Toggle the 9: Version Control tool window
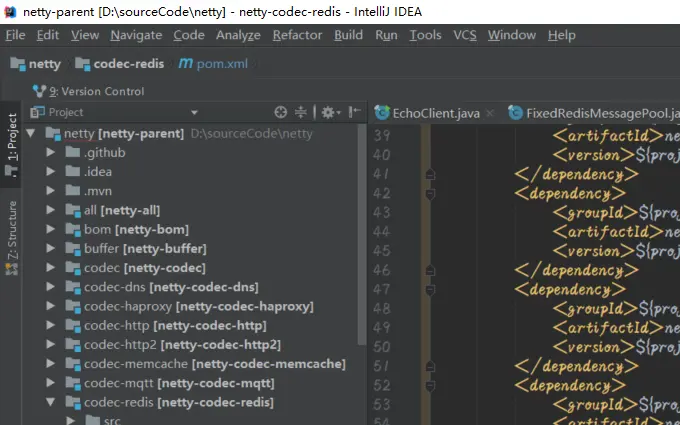This screenshot has height=425, width=680. pos(88,92)
